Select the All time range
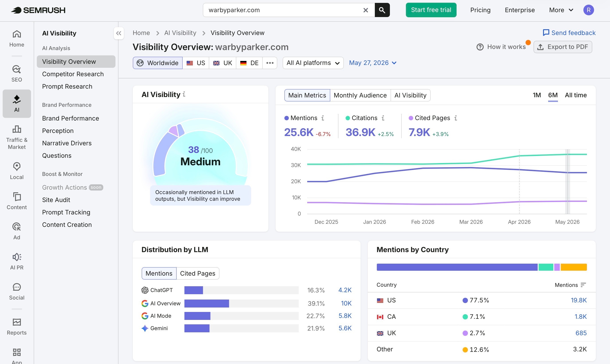This screenshot has height=364, width=610. coord(576,95)
